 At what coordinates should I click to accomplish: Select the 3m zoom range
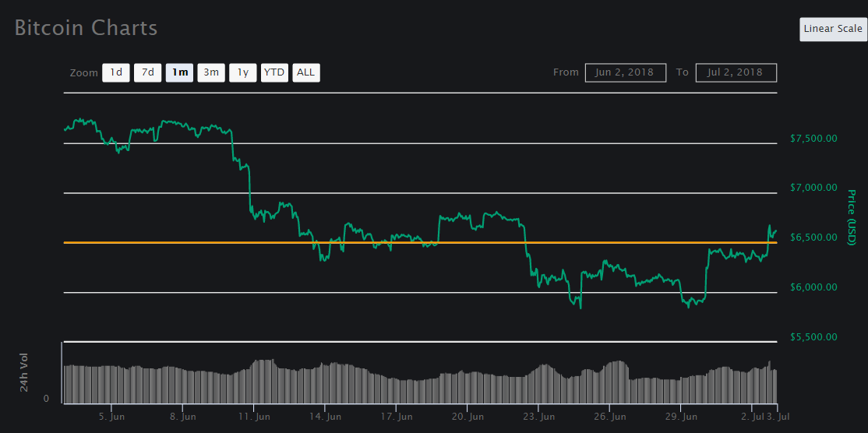point(211,72)
